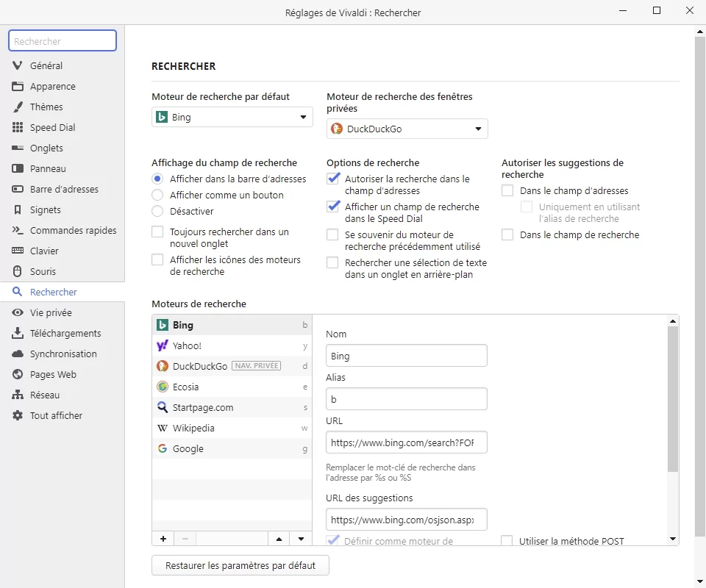Click the Alias field containing b
This screenshot has width=706, height=588.
(407, 399)
